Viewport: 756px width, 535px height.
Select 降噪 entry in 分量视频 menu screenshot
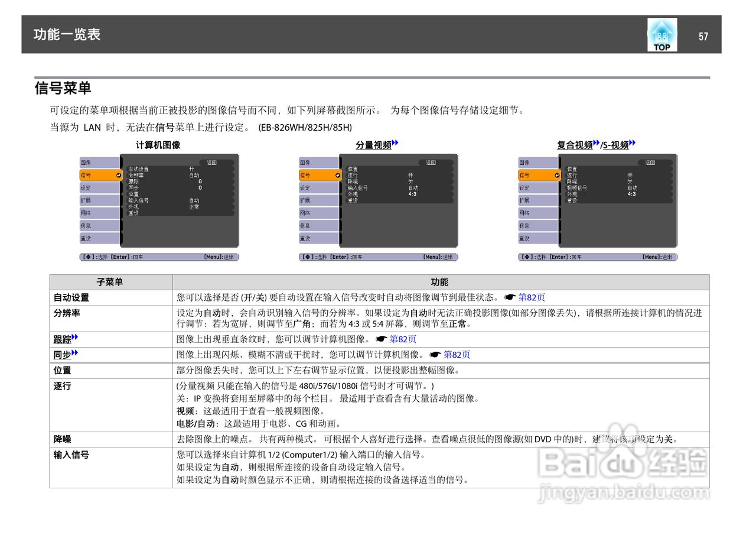[x=399, y=181]
